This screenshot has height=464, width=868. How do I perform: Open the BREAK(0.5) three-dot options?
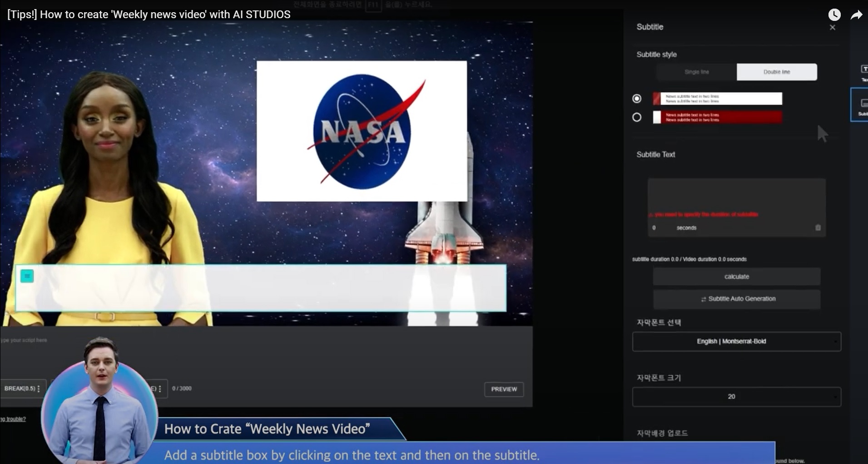(39, 389)
